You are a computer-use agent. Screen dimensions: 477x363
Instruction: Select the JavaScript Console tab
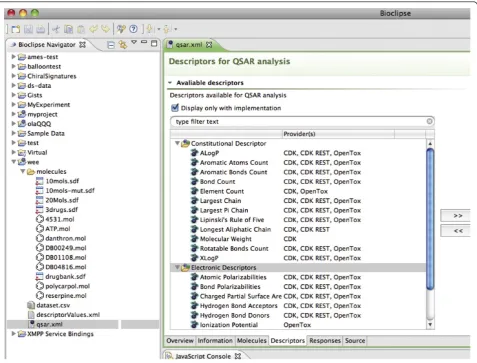point(203,356)
